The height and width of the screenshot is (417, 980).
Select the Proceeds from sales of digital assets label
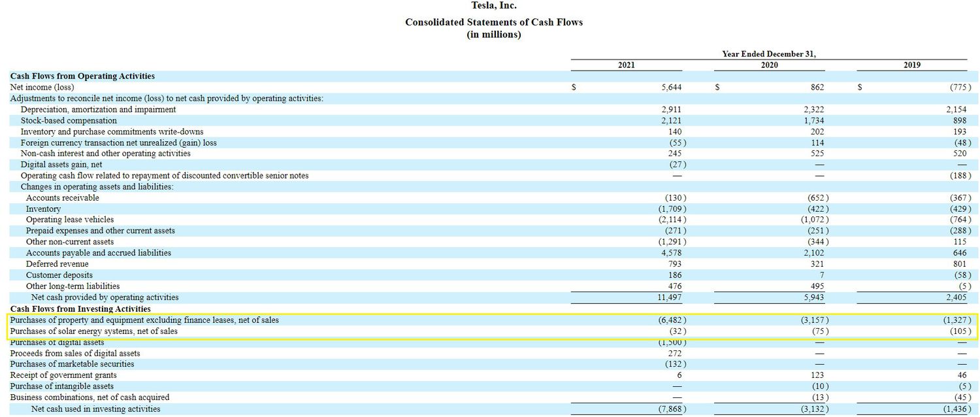[x=74, y=353]
